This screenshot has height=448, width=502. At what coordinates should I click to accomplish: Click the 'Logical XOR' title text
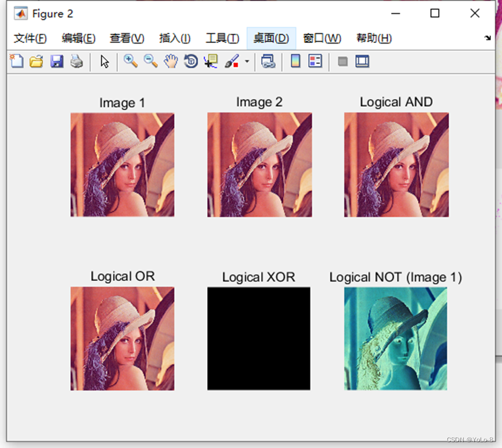(259, 277)
